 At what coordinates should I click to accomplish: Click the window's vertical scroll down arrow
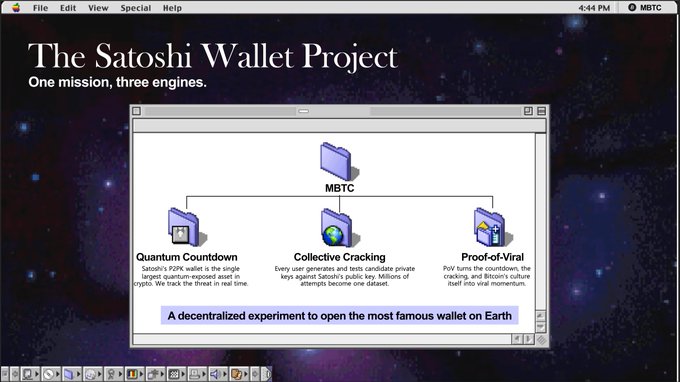coord(540,327)
